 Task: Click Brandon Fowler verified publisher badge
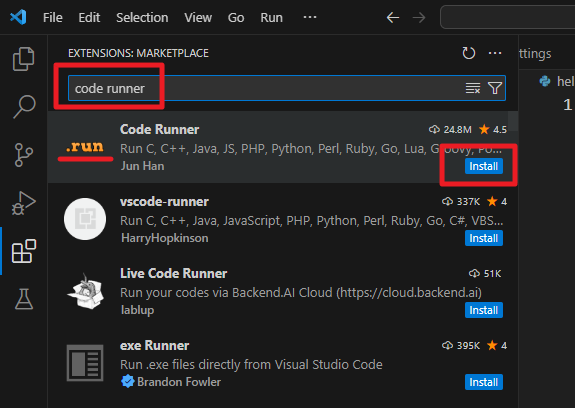click(127, 382)
